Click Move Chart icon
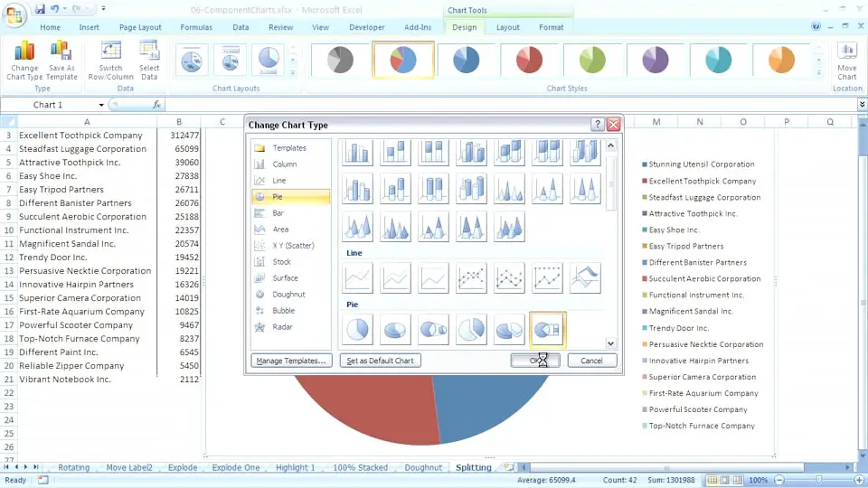 click(x=847, y=61)
